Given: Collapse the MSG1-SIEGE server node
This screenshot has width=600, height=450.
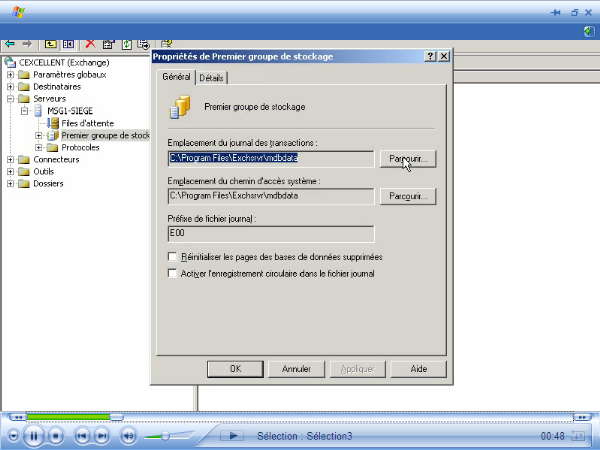Looking at the screenshot, I should pos(24,111).
